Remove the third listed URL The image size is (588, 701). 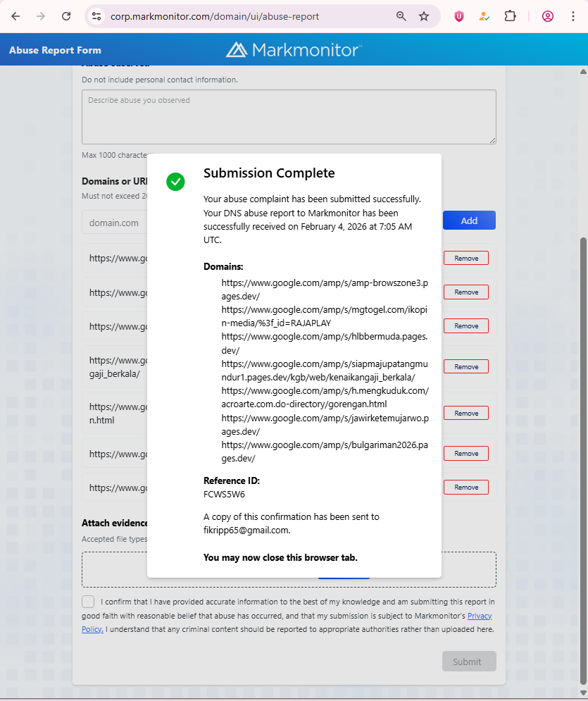click(466, 326)
